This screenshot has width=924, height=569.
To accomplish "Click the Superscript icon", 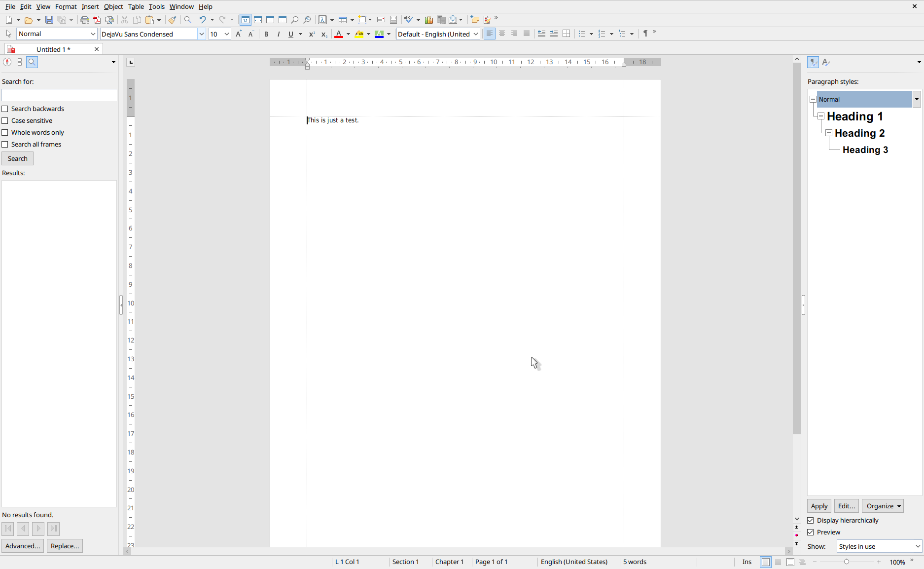I will point(312,34).
